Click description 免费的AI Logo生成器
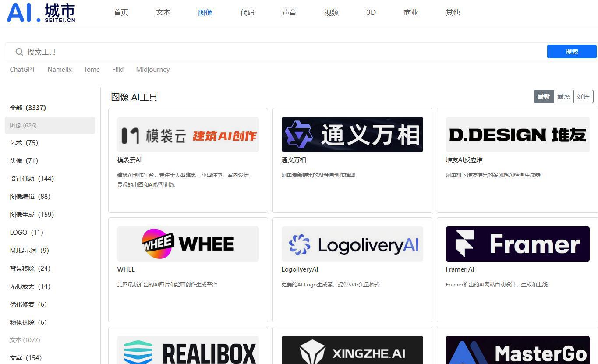 tap(330, 285)
